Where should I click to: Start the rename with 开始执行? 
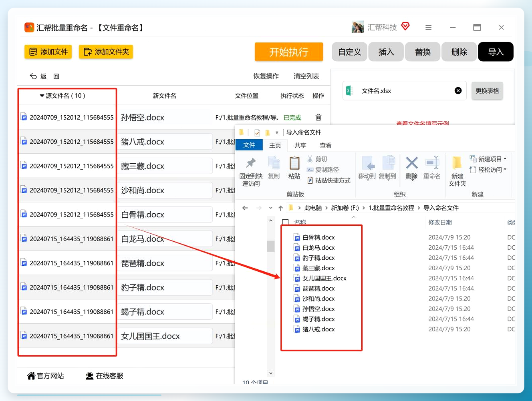[x=289, y=52]
